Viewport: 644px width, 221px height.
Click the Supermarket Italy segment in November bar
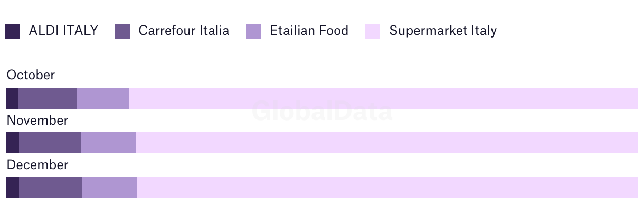387,143
